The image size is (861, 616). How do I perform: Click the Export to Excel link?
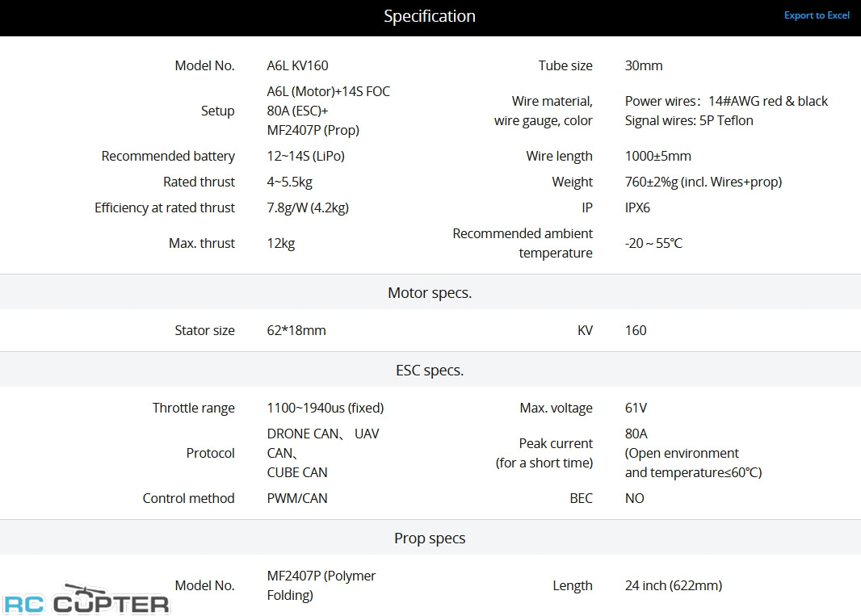click(x=816, y=15)
